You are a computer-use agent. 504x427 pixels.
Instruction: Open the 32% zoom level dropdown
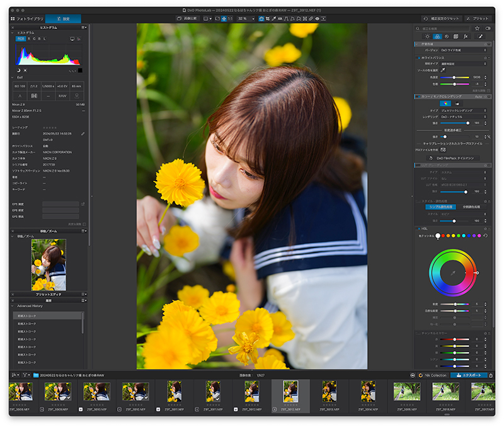click(x=246, y=19)
